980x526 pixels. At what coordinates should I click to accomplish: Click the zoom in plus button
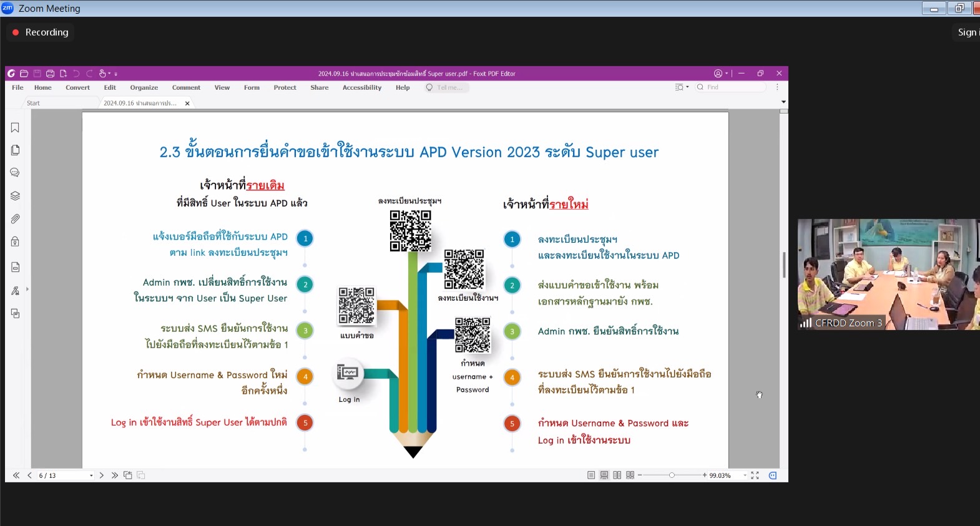tap(705, 475)
